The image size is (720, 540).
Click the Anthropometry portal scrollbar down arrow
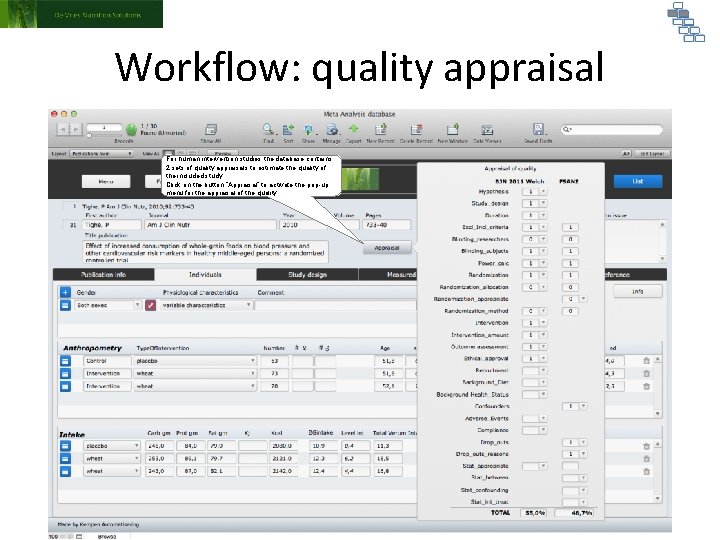(658, 414)
